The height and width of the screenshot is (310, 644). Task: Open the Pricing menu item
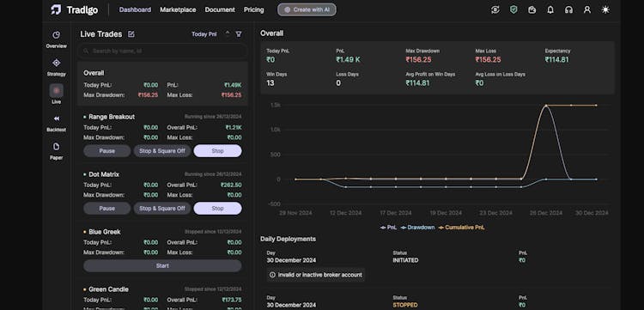tap(254, 9)
